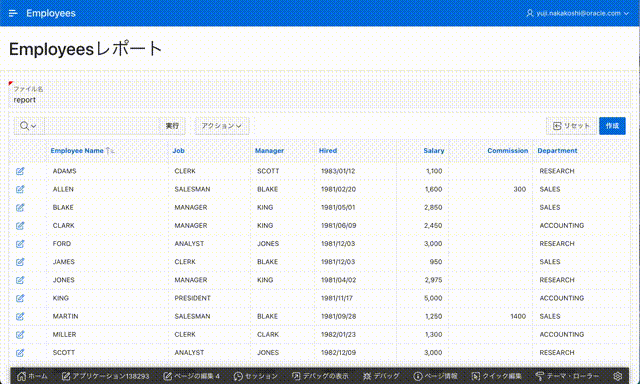Click the edit icon for MARTIN
Viewport: 640px width, 384px height.
tap(20, 316)
